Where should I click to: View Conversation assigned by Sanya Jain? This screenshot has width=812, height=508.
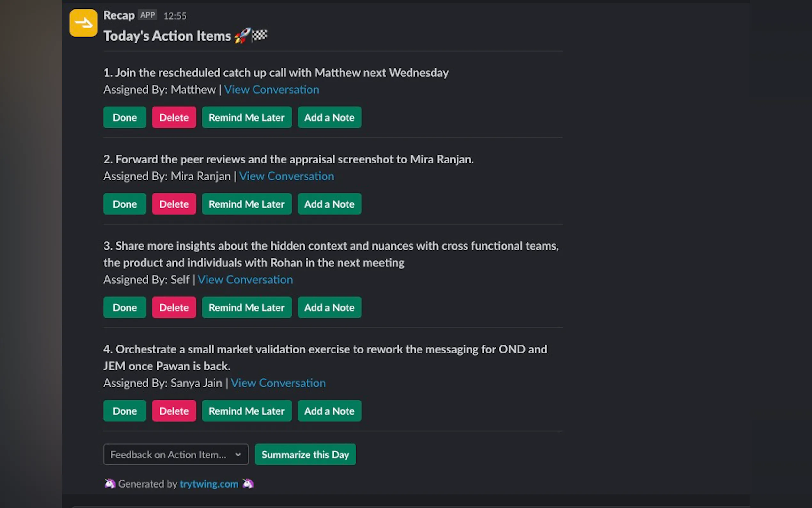tap(278, 383)
